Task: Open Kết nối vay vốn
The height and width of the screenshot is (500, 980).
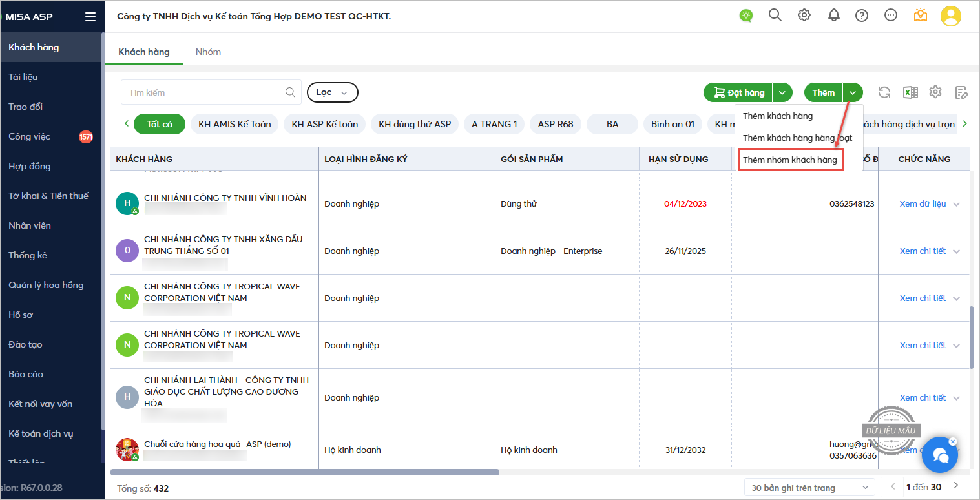Action: pos(51,404)
